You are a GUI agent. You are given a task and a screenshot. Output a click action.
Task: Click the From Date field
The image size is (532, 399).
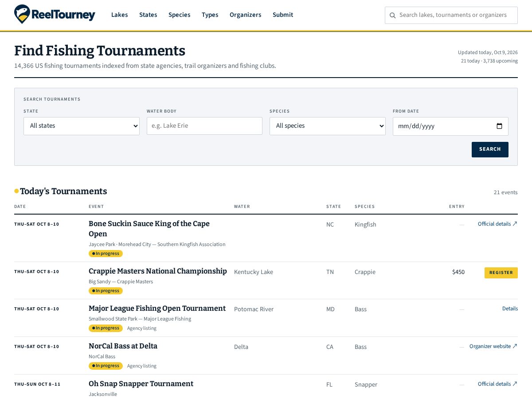coord(450,126)
